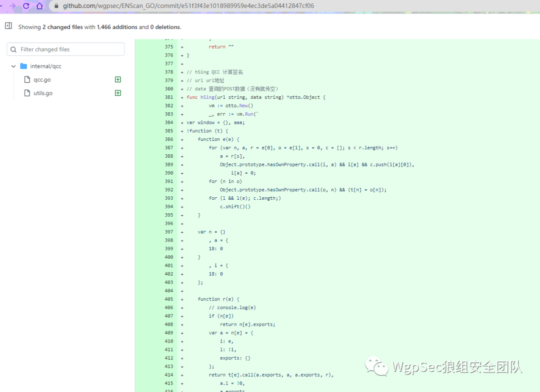Click the added-file plus icon for qcc.go
The height and width of the screenshot is (392, 540).
pos(118,79)
